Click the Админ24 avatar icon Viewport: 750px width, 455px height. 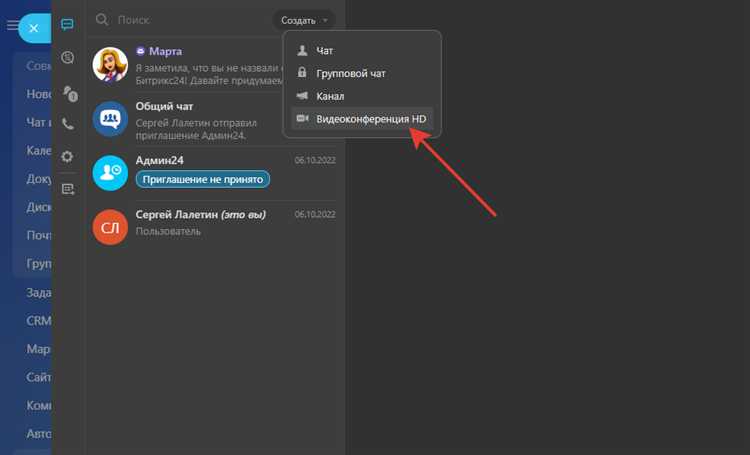(x=110, y=173)
